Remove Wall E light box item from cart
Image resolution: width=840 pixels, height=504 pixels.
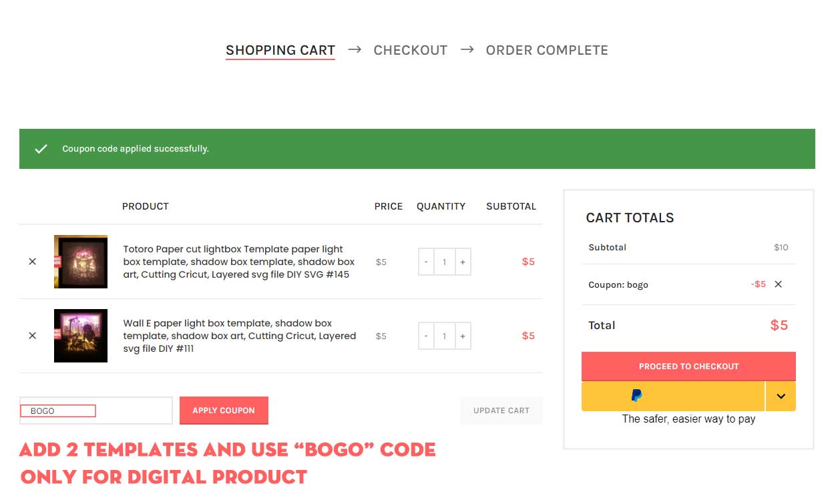(x=32, y=336)
